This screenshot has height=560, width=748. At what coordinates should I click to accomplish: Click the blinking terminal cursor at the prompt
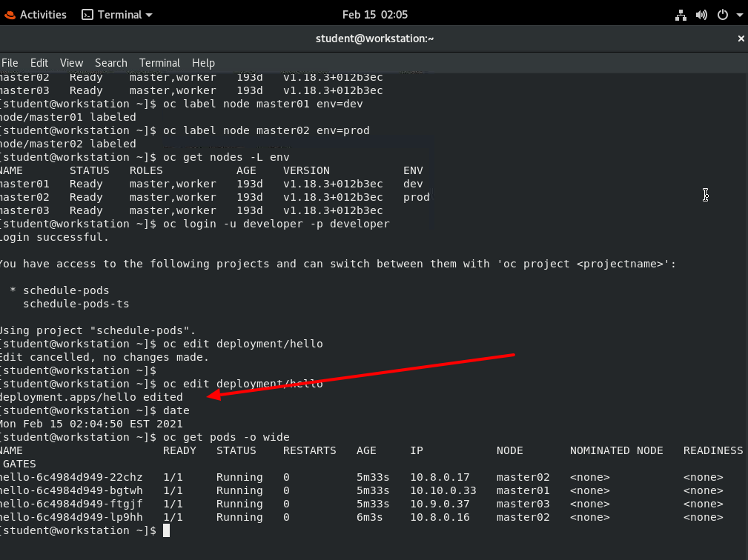(x=165, y=530)
